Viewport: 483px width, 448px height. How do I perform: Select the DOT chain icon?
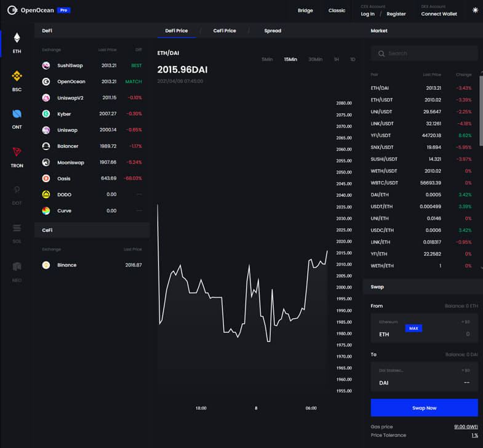(x=17, y=190)
